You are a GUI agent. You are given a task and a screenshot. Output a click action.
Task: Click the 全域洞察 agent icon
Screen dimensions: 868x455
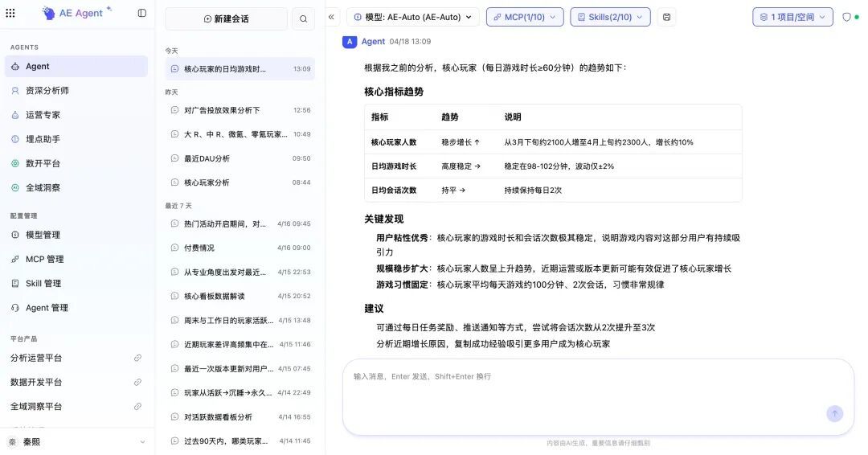(15, 187)
